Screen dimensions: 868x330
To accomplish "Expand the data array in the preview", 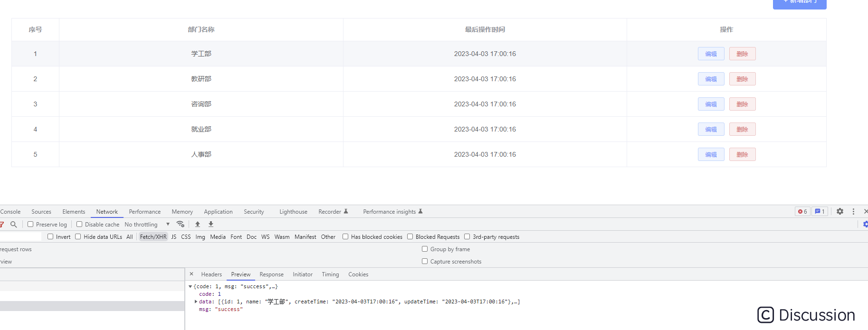I will (196, 302).
